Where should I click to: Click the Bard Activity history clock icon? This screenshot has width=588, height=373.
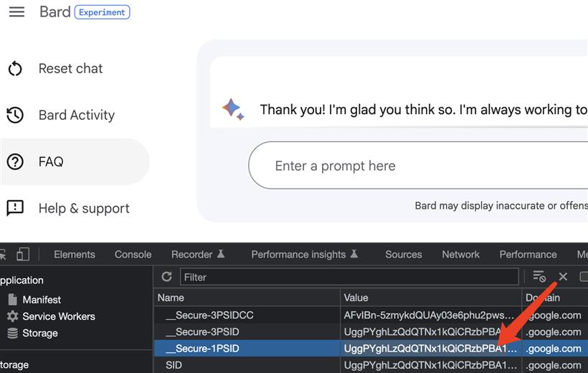point(15,115)
